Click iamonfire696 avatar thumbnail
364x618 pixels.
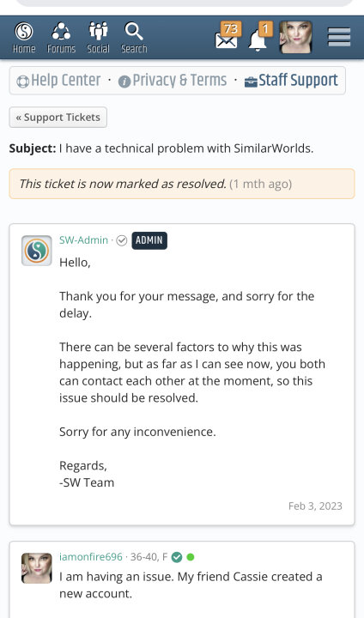pyautogui.click(x=37, y=568)
